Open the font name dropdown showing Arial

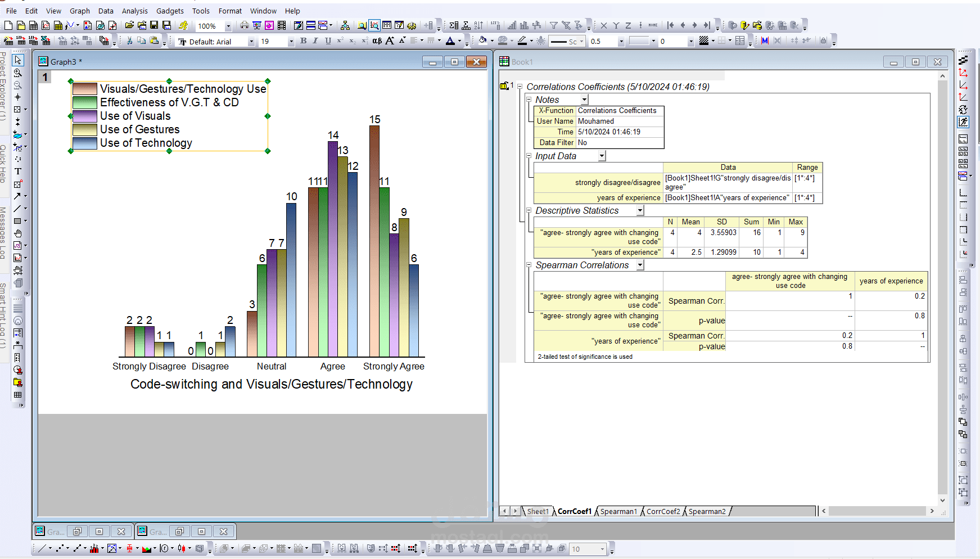(x=251, y=42)
